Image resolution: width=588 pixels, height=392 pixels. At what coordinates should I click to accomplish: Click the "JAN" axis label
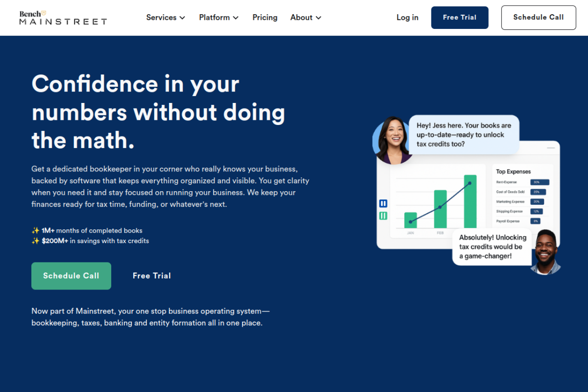411,233
